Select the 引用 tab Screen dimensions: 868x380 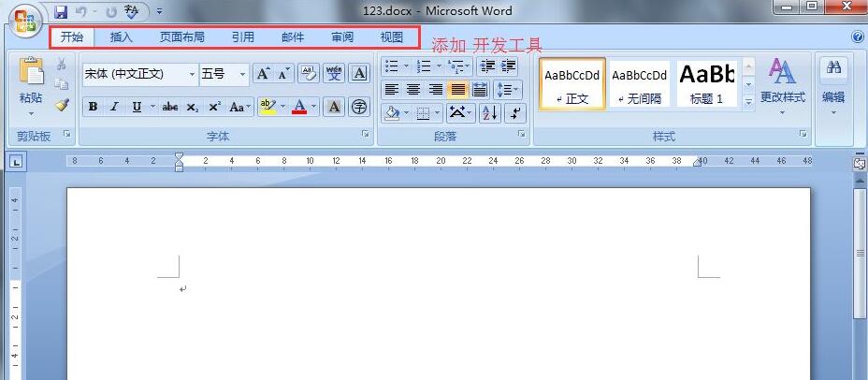point(243,37)
